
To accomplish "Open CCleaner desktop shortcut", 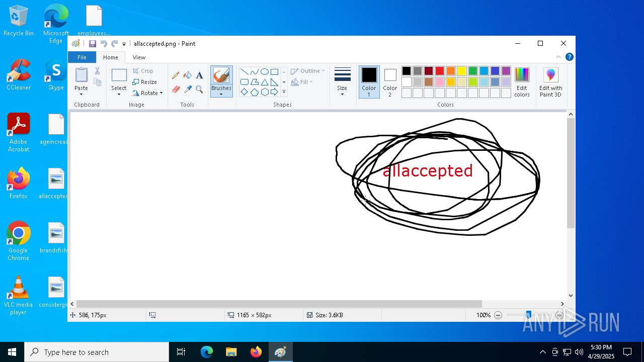I will point(19,75).
